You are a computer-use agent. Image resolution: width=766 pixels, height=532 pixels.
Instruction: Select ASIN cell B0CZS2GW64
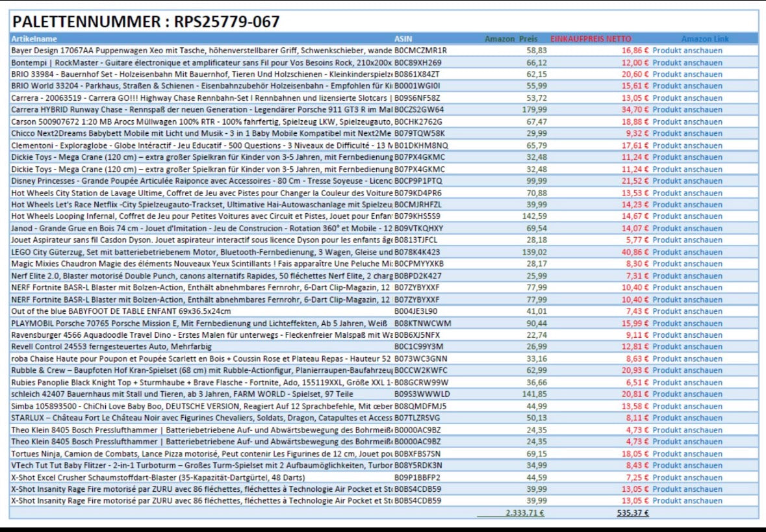419,110
